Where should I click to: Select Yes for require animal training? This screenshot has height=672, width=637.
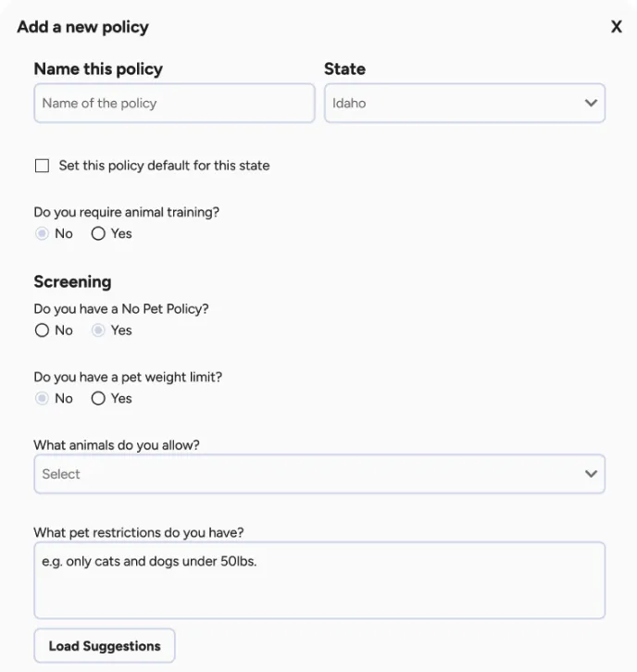(98, 234)
